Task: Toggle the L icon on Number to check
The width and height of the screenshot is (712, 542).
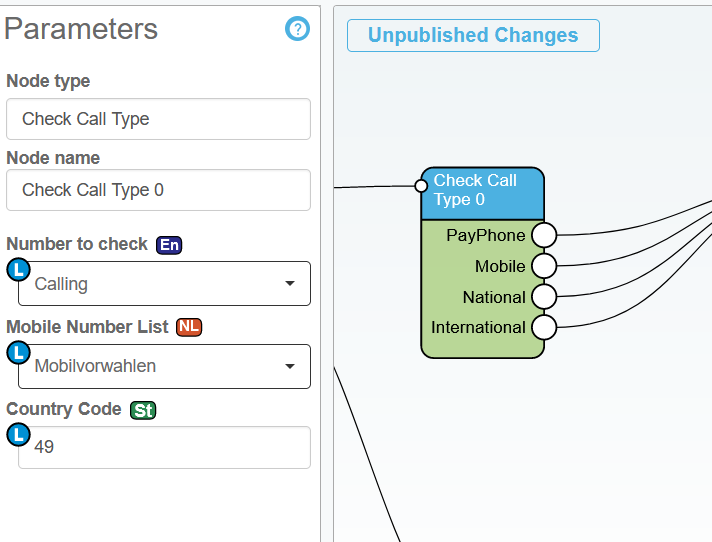Action: point(18,269)
